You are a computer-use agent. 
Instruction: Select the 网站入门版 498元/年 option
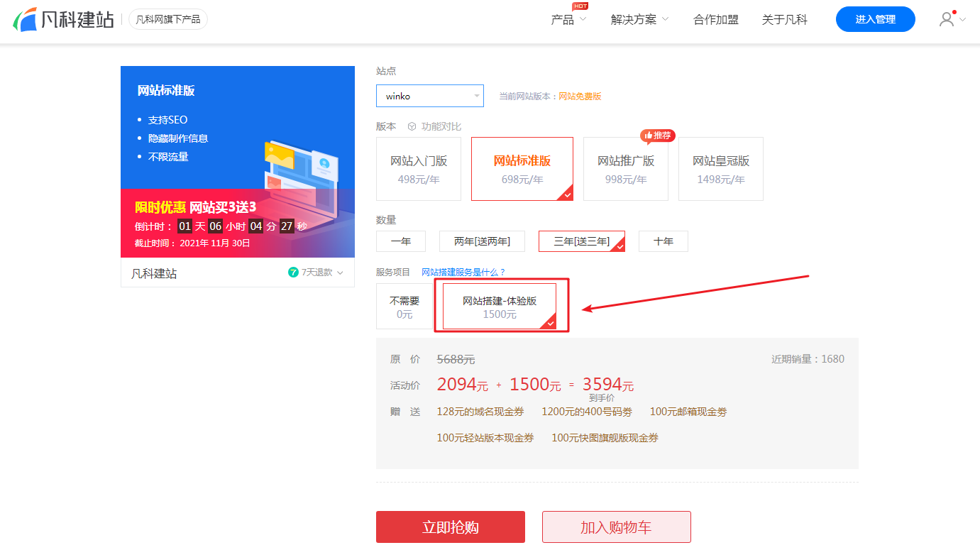point(419,169)
